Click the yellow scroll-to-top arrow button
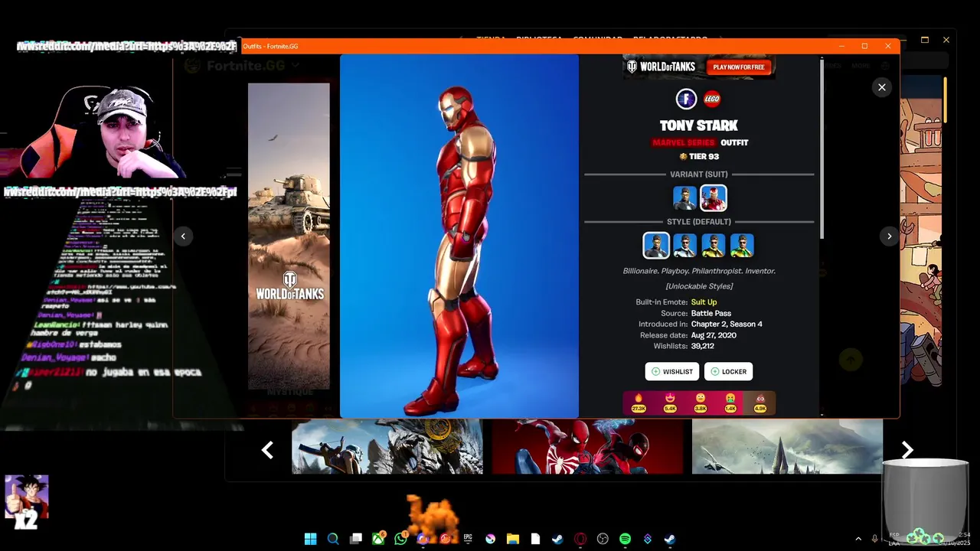 [x=851, y=358]
